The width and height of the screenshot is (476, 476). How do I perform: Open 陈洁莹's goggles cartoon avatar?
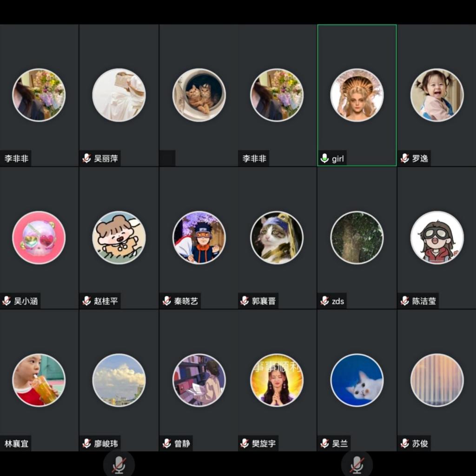tap(437, 238)
